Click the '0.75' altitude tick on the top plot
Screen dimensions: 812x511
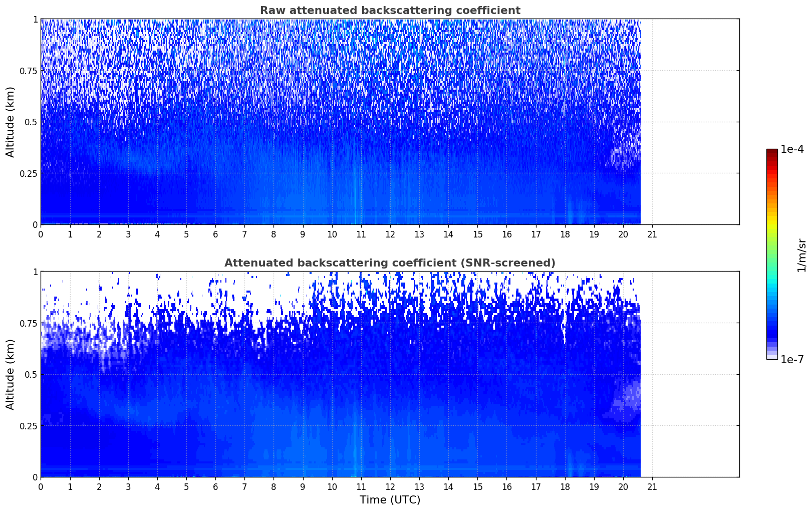(x=29, y=71)
